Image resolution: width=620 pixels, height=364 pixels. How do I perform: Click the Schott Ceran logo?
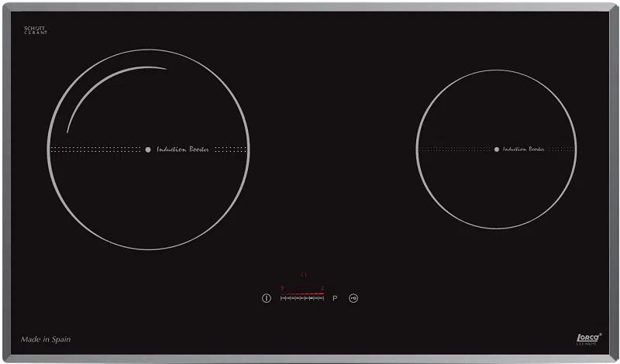36,30
